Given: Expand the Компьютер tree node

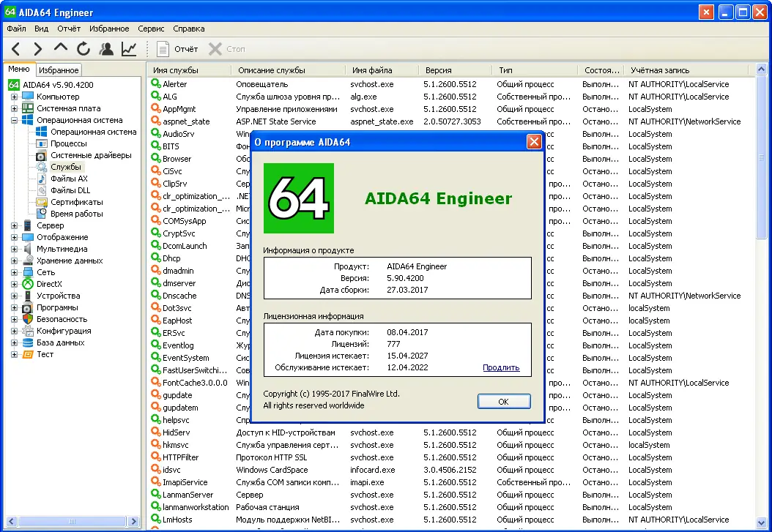Looking at the screenshot, I should pyautogui.click(x=14, y=97).
